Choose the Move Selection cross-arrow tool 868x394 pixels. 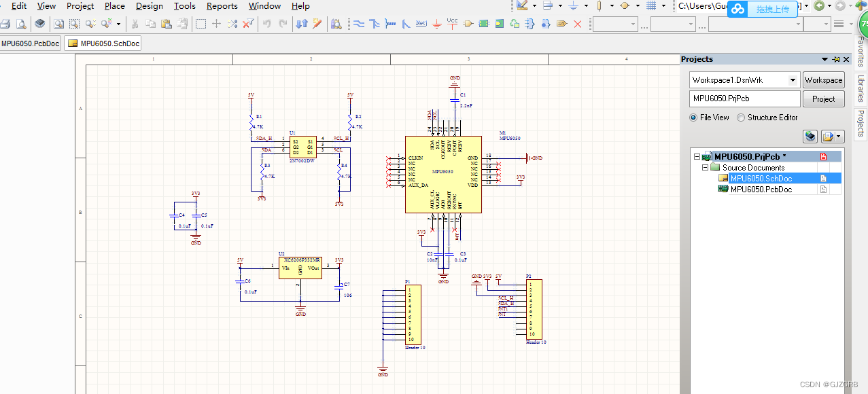(216, 24)
